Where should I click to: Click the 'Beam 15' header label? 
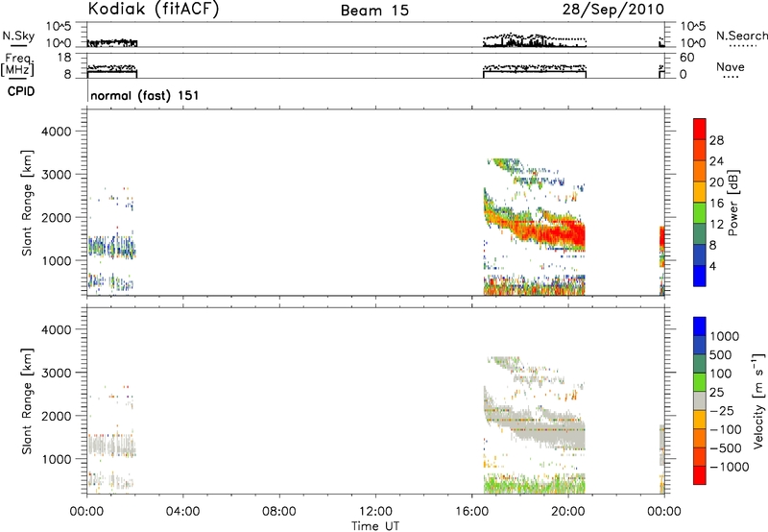click(374, 11)
